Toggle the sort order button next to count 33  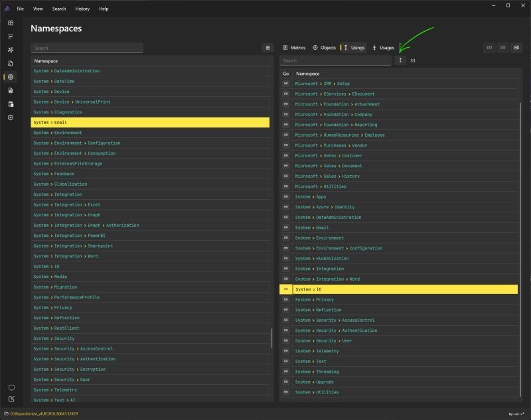click(x=400, y=60)
